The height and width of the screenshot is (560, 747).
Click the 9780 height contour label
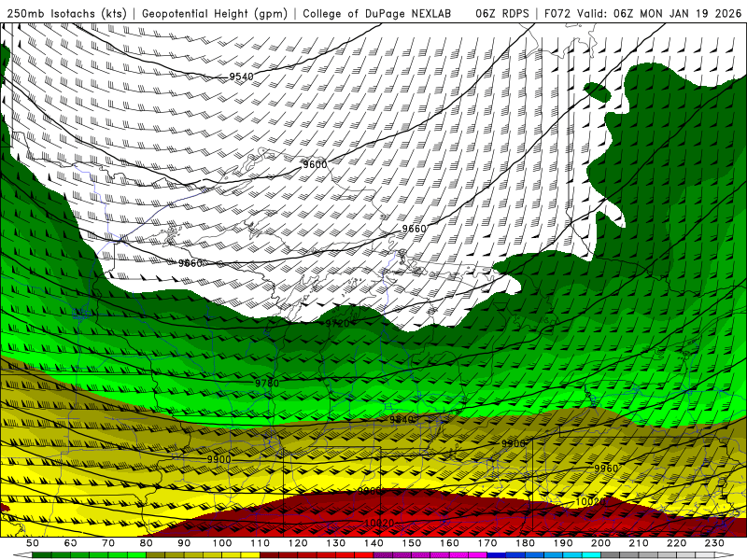(x=267, y=383)
